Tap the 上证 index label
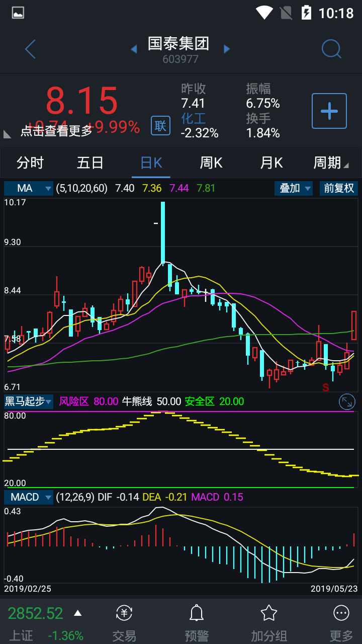Viewport: 362px width, 644px height. pos(21,635)
